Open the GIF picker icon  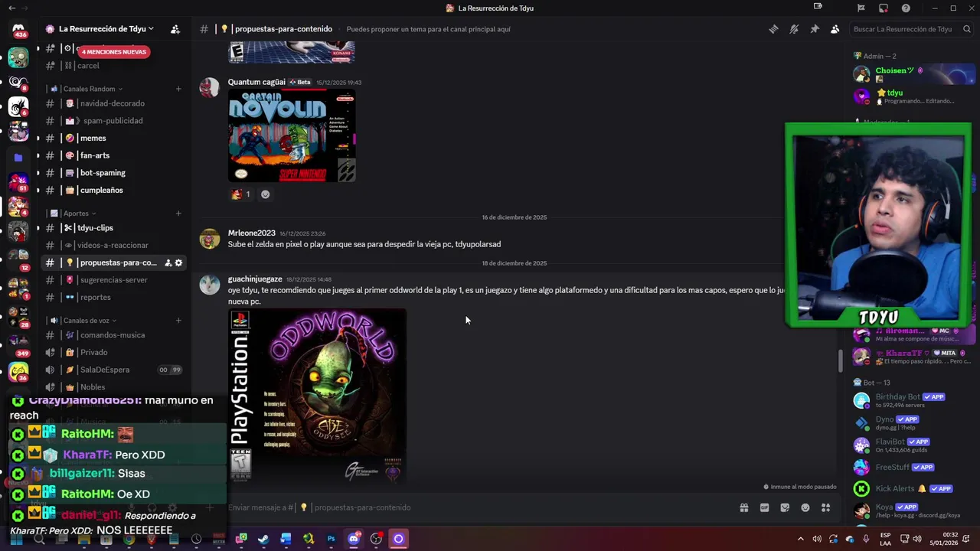point(764,507)
